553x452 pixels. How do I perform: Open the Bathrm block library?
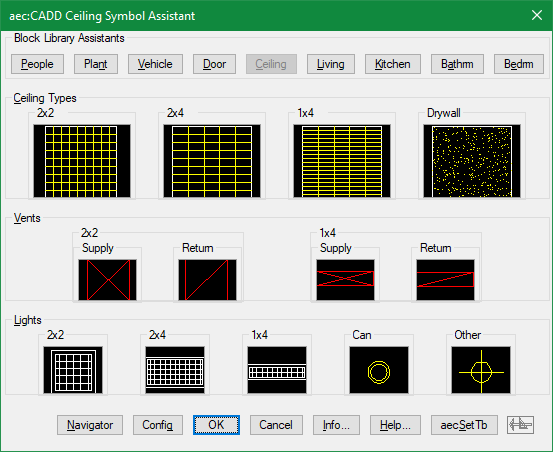[x=457, y=64]
